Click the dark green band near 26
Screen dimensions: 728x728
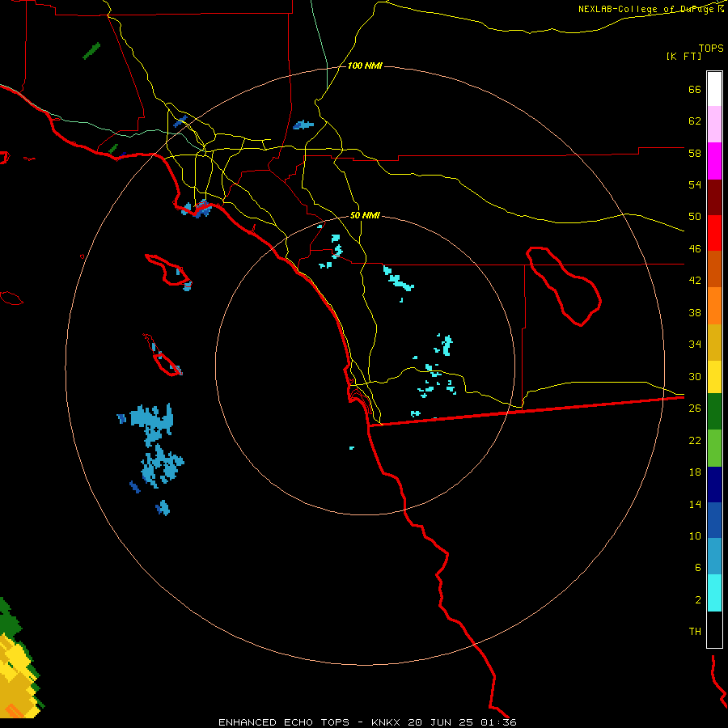(x=714, y=412)
